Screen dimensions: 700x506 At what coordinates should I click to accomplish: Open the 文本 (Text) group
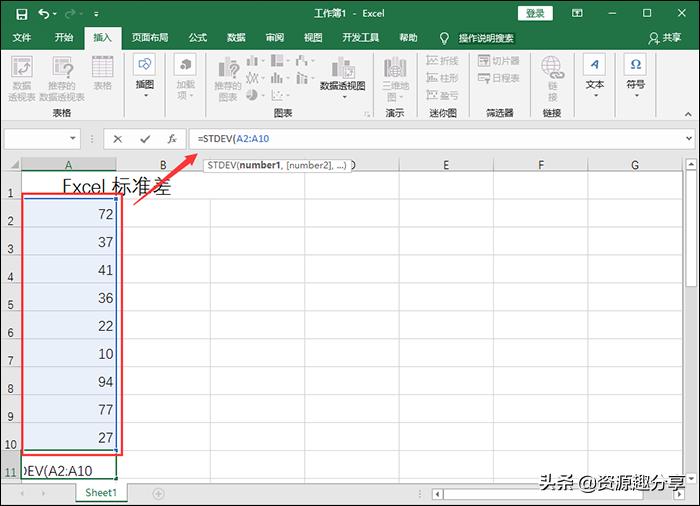[x=595, y=75]
